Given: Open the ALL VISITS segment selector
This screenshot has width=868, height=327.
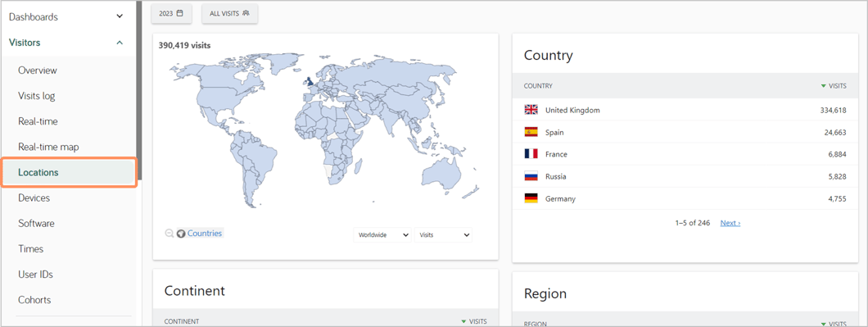Looking at the screenshot, I should pyautogui.click(x=230, y=14).
